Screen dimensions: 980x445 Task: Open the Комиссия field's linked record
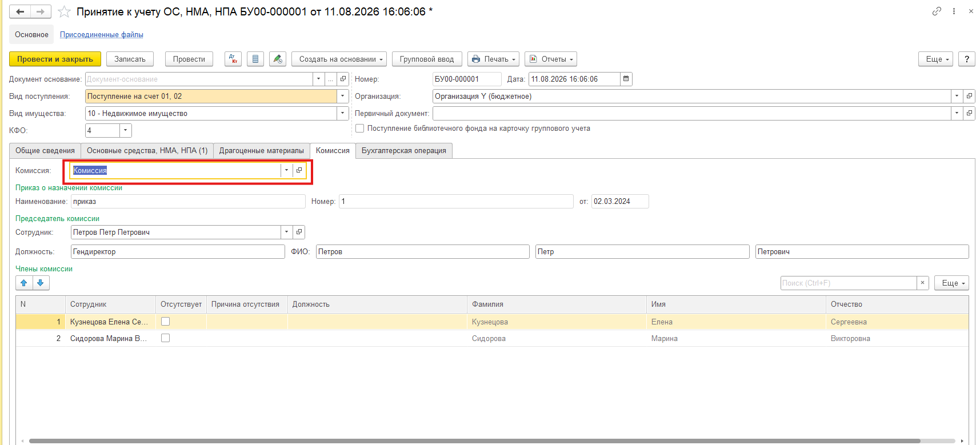coord(299,170)
